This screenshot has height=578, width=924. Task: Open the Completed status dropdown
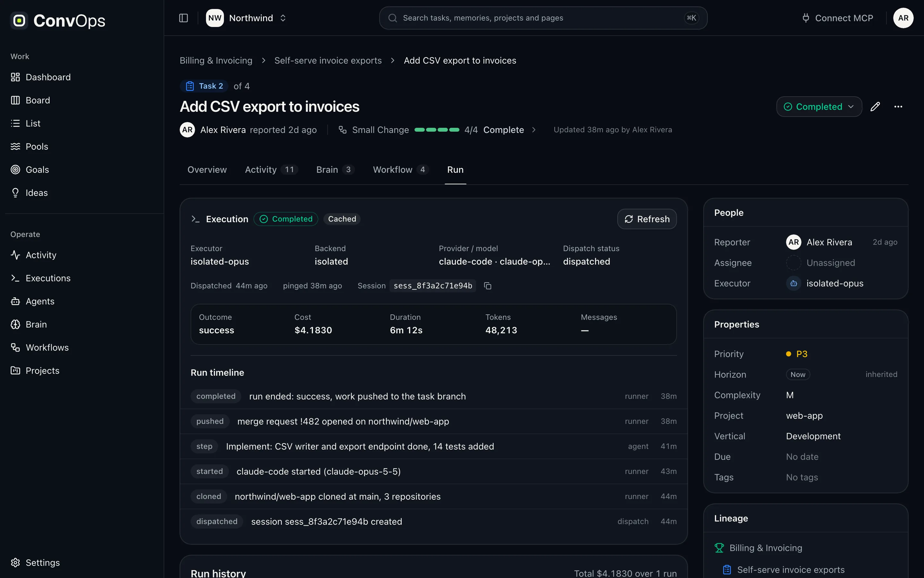click(x=819, y=107)
